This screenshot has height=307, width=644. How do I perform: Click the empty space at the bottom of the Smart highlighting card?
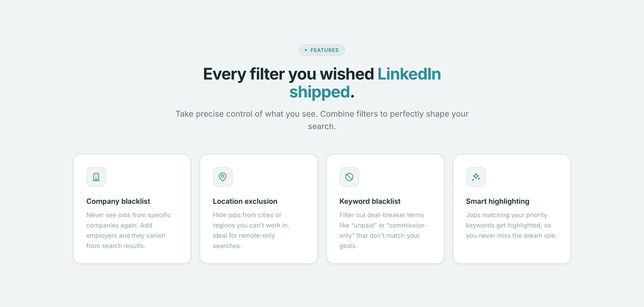[512, 252]
